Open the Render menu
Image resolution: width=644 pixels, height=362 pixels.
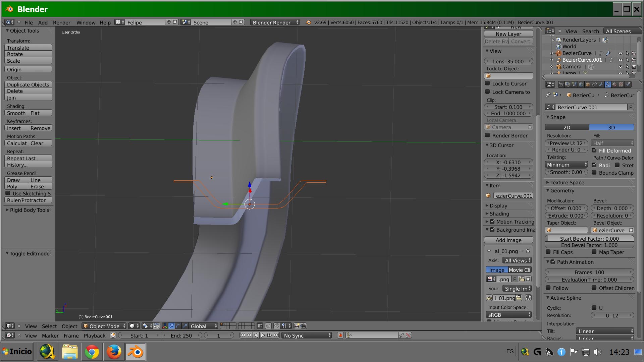(61, 22)
